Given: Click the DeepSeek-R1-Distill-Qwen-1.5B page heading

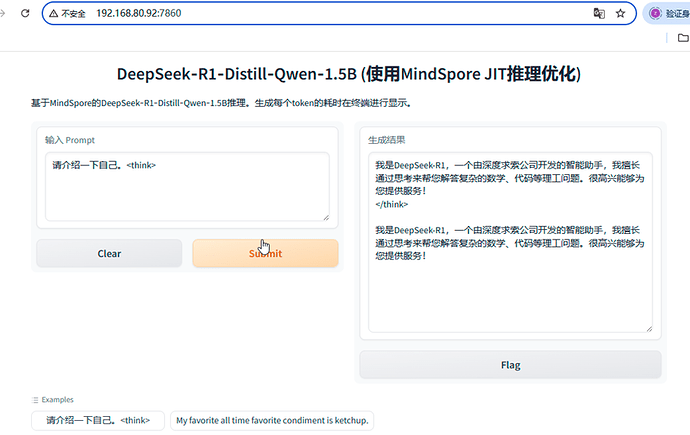Looking at the screenshot, I should [348, 75].
